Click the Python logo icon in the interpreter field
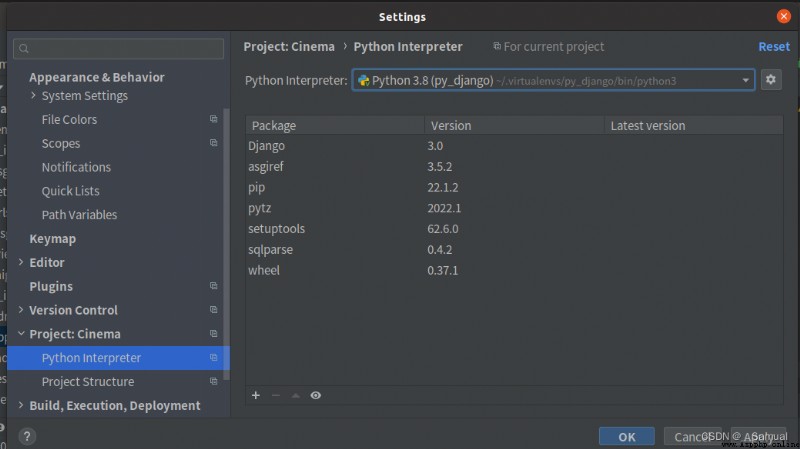Screen dimensions: 800x449 point(363,81)
